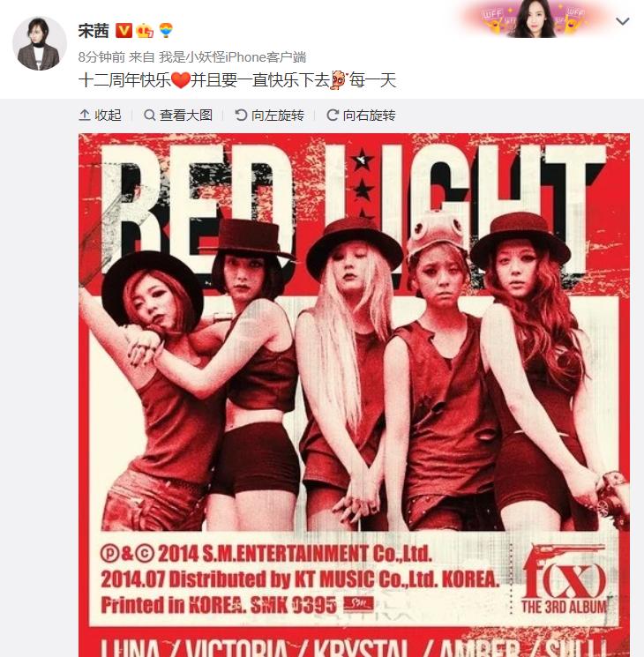Click the username 宋茜
644x657 pixels.
pos(94,31)
